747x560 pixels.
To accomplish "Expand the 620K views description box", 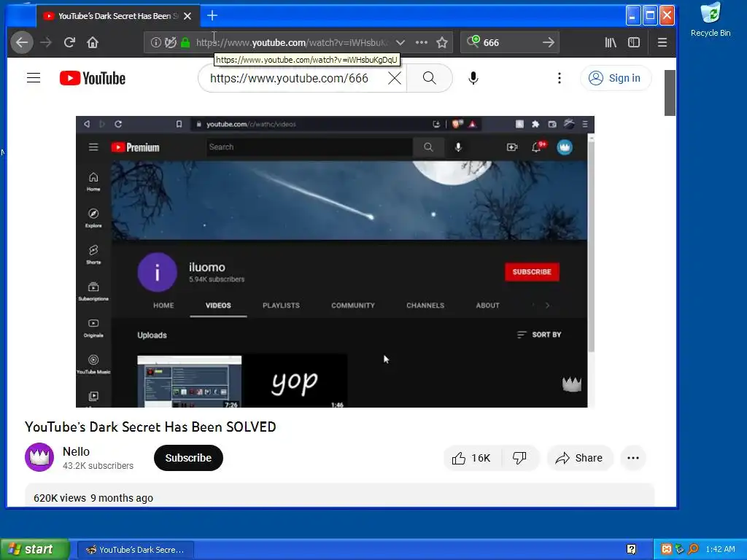I will coord(340,495).
